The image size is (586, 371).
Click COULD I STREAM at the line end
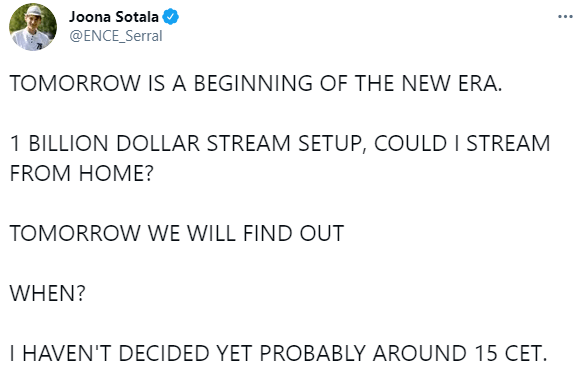(462, 143)
